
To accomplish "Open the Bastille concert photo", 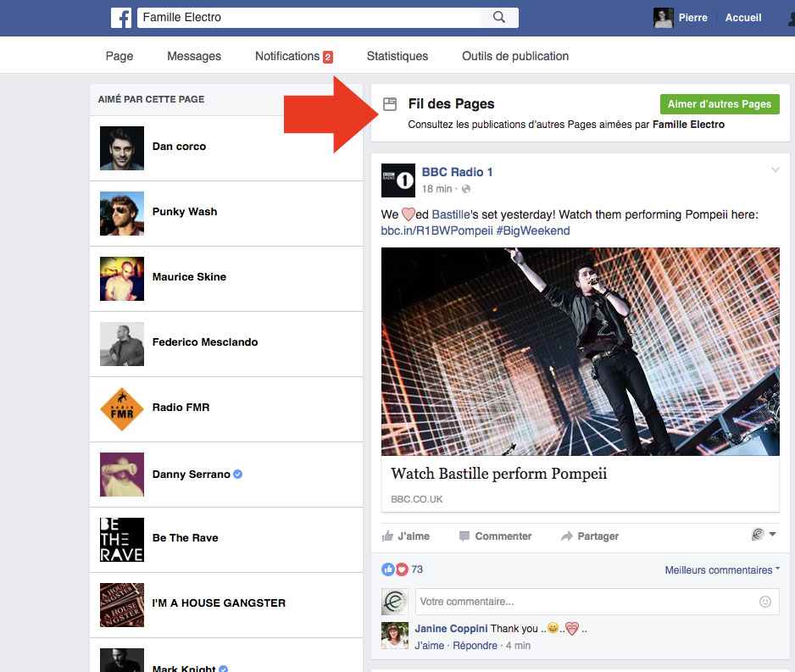I will point(580,351).
